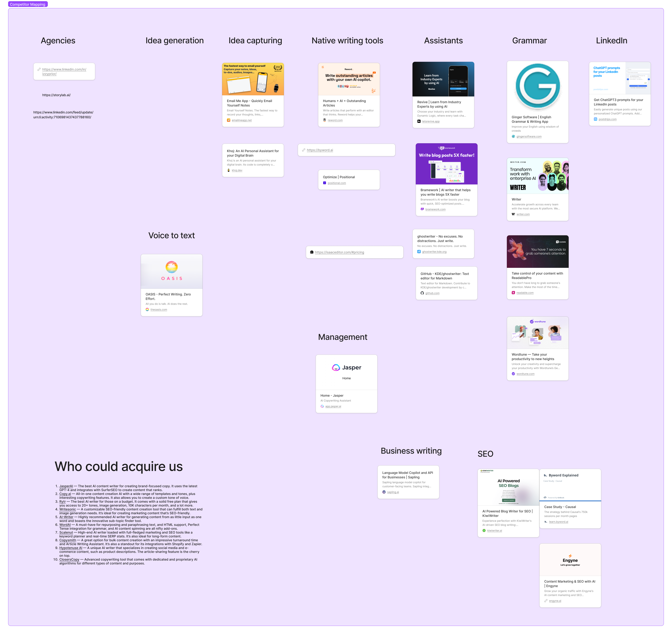Click the Bramework purple preview image

[x=446, y=164]
